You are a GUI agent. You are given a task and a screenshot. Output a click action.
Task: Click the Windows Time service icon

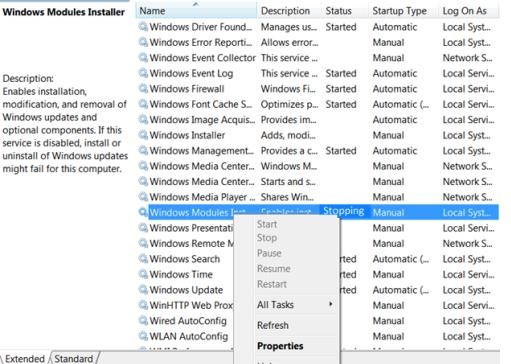143,274
